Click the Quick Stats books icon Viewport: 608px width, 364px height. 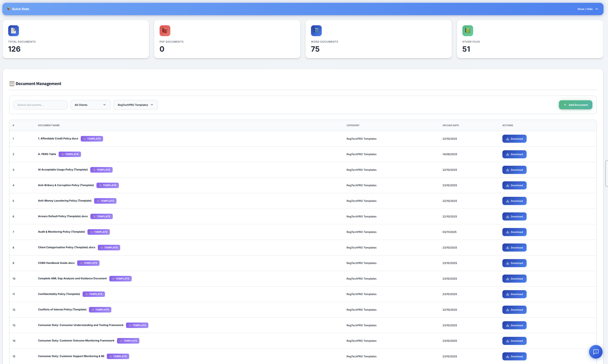tap(9, 9)
